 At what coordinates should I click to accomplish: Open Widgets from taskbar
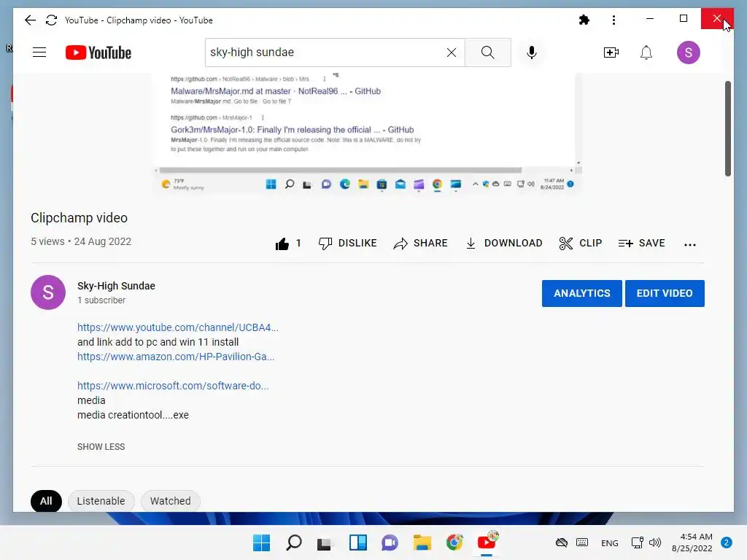click(357, 542)
